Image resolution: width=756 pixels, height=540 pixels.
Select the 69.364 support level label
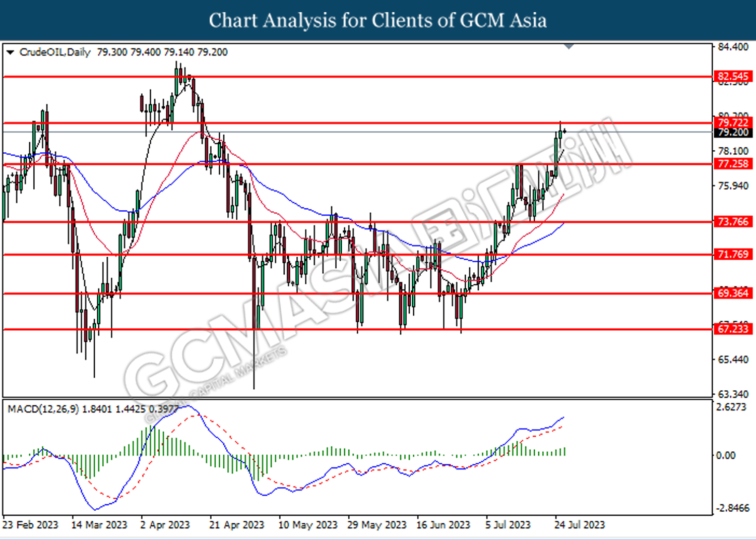pos(733,293)
